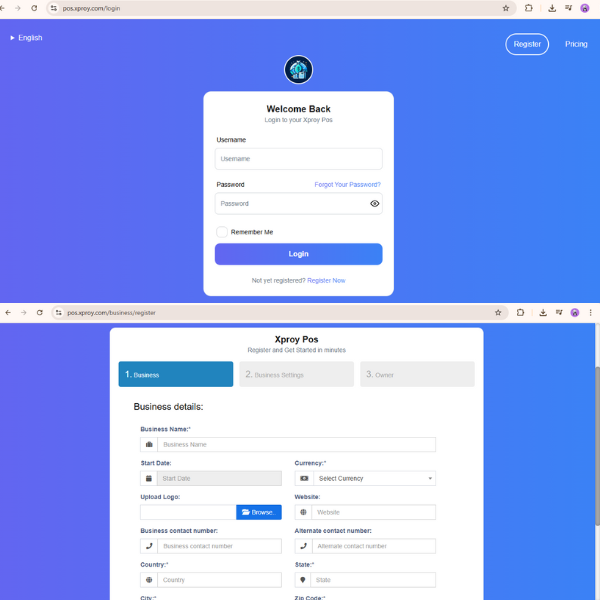Image resolution: width=600 pixels, height=600 pixels.
Task: Click phone icon beside Business contact number
Action: [149, 546]
